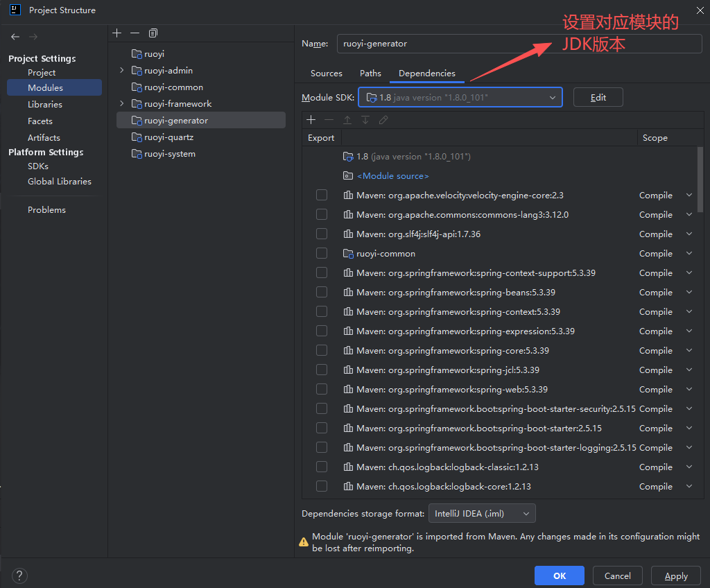Toggle export checkbox for logback-classic

322,467
